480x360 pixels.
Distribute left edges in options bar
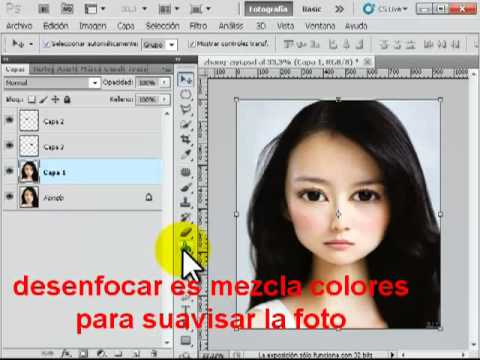tap(428, 44)
